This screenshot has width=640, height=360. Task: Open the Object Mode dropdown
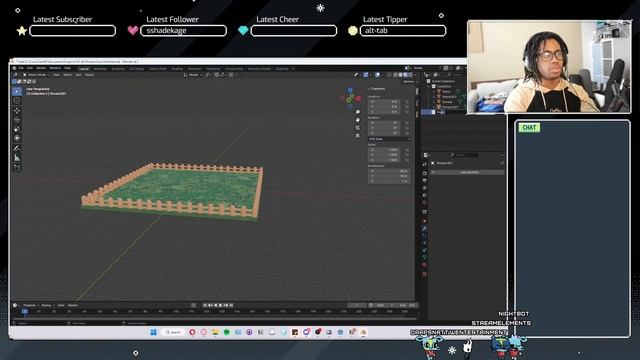(x=36, y=75)
